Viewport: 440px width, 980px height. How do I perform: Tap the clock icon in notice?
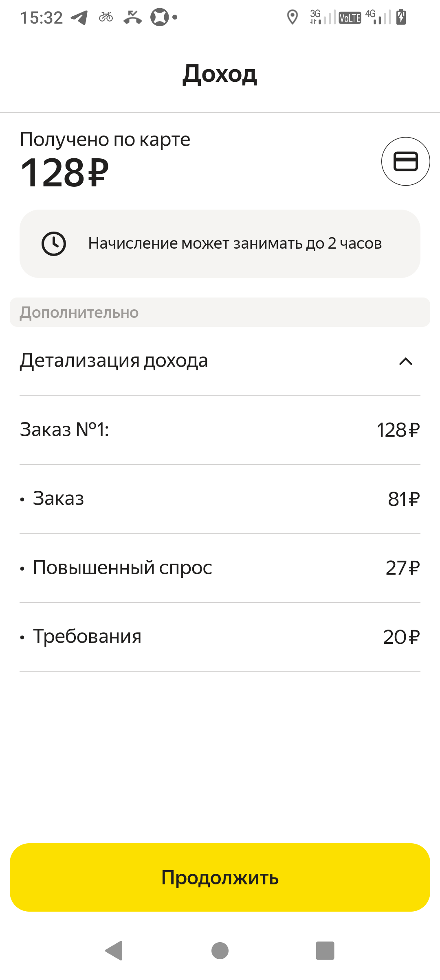point(54,244)
